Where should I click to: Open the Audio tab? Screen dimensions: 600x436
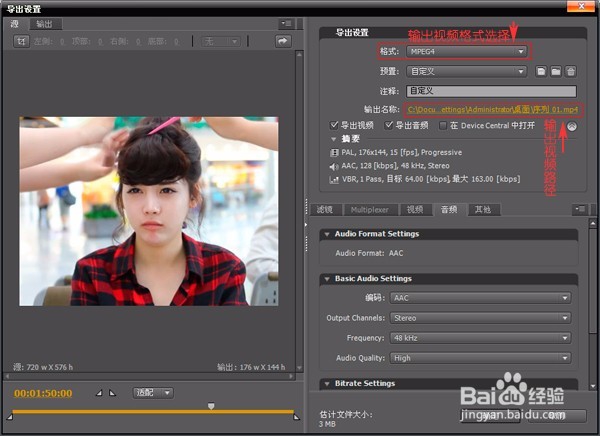pyautogui.click(x=449, y=209)
